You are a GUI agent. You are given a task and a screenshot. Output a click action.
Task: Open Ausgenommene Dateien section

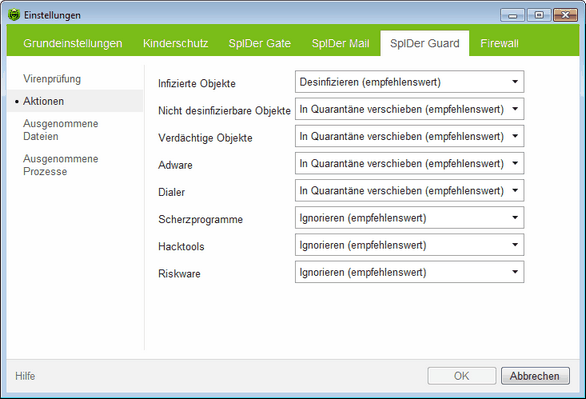coord(61,130)
